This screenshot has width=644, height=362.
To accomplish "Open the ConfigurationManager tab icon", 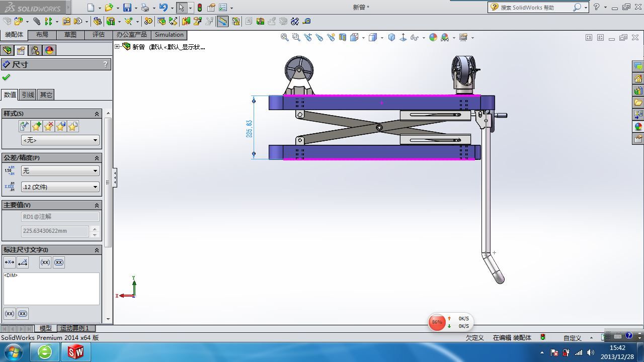I will [35, 50].
